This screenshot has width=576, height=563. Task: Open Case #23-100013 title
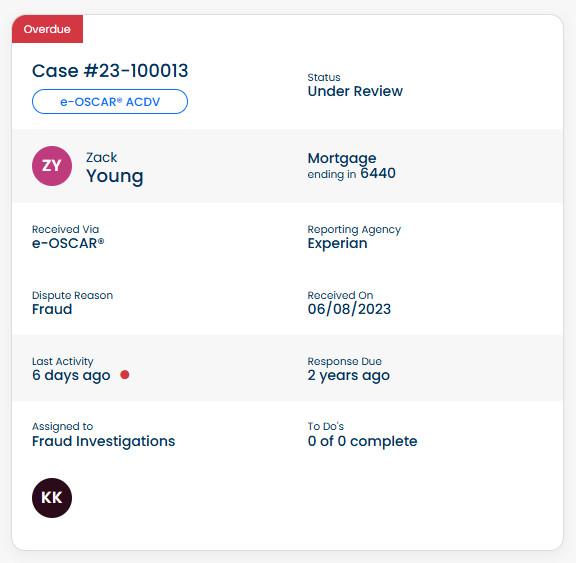coord(110,71)
